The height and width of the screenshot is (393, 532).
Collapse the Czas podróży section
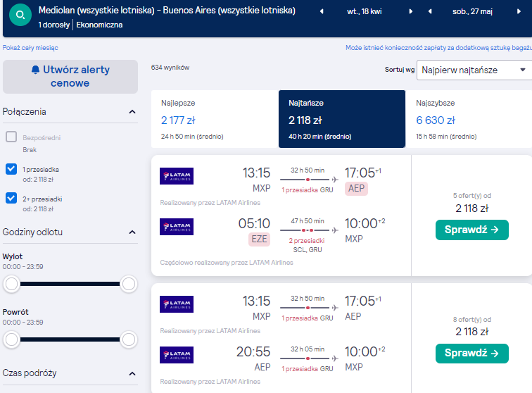132,374
